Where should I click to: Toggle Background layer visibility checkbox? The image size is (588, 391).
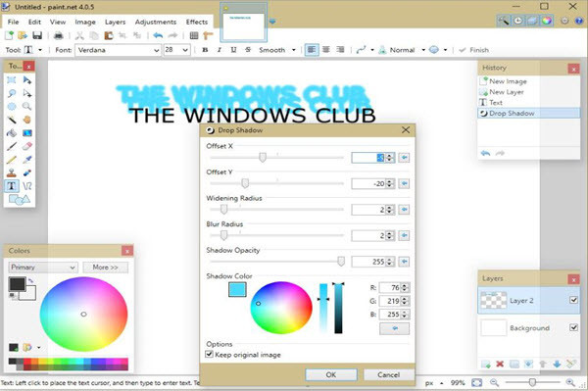tap(573, 327)
